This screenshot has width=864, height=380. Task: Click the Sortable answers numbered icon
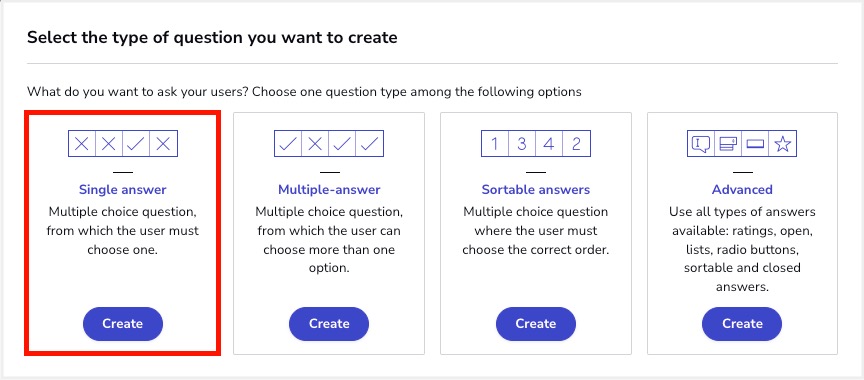click(x=536, y=144)
